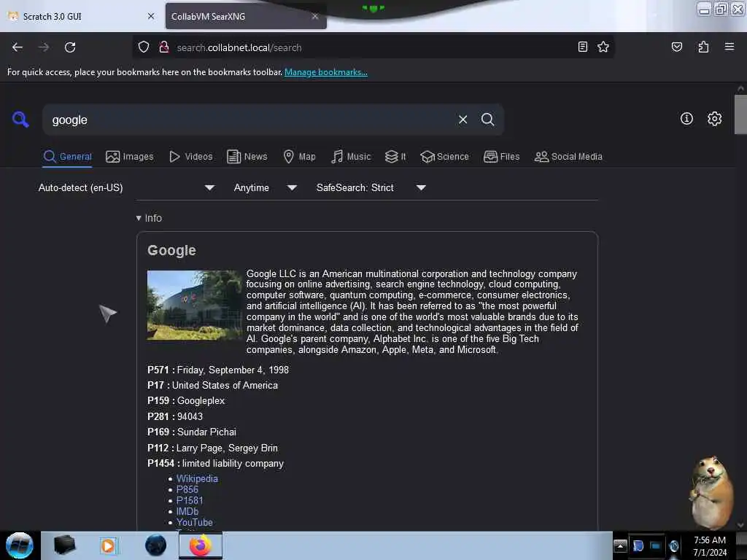Switch to the Social Media tab
Screen dimensions: 747x560
(x=568, y=157)
